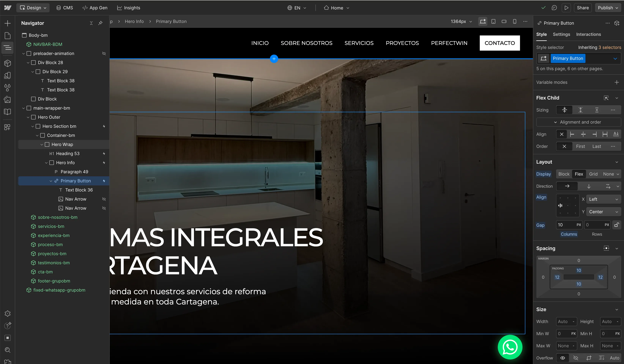This screenshot has height=364, width=624.
Task: Set overflow to hidden eye-slash icon
Action: (576, 358)
